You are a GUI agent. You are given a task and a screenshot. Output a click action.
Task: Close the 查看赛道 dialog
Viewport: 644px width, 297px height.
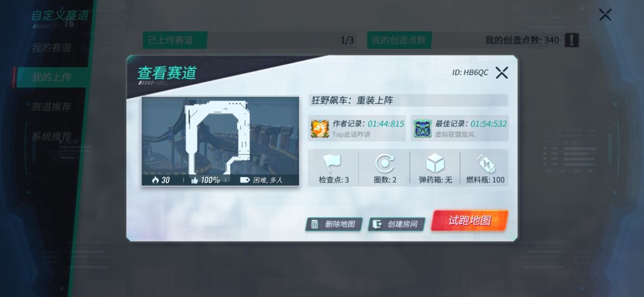pyautogui.click(x=501, y=73)
